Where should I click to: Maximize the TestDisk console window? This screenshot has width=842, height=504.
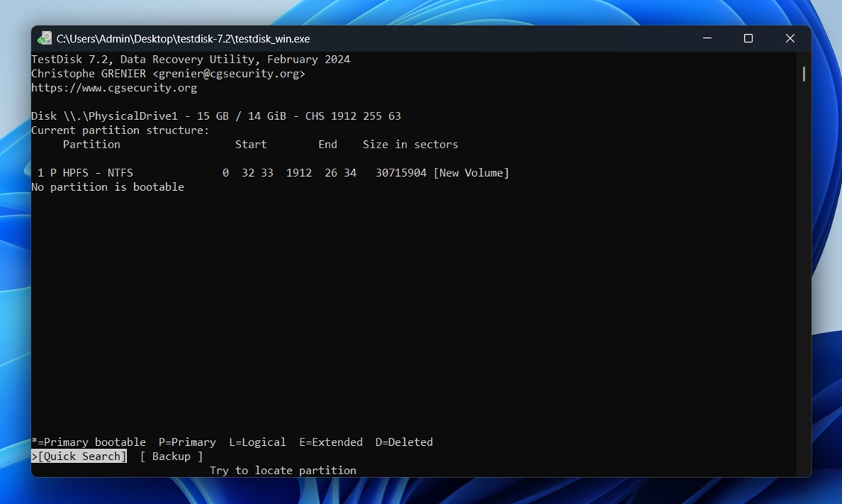tap(748, 39)
